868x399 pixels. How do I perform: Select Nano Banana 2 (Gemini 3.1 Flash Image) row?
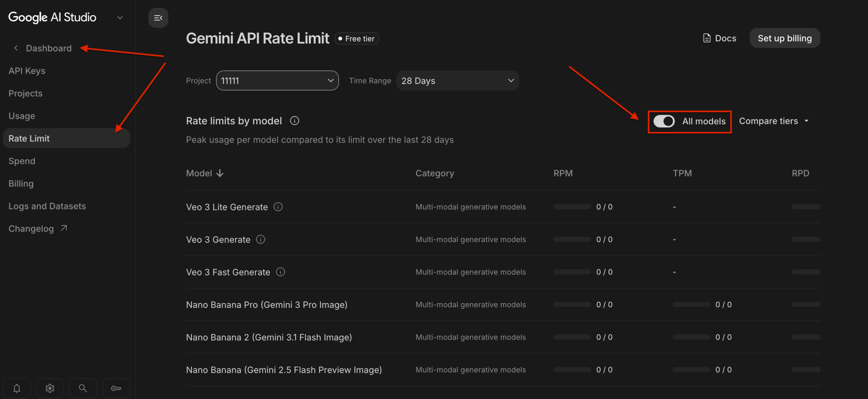point(503,337)
